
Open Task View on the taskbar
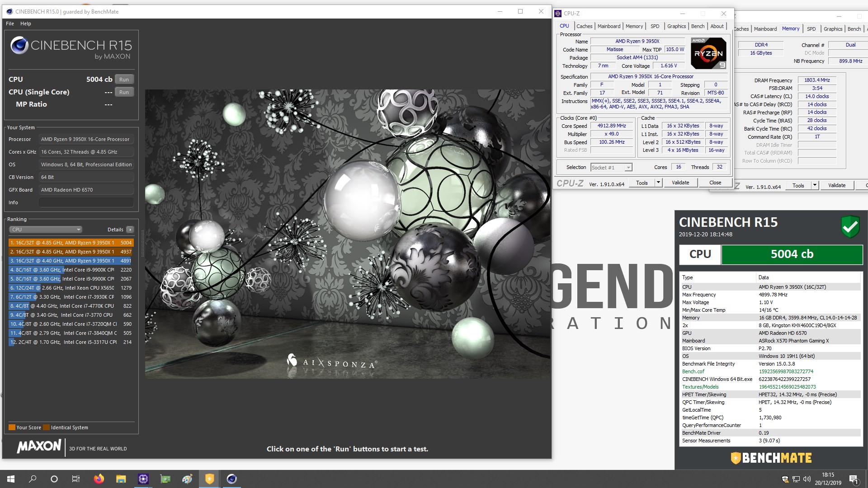pyautogui.click(x=76, y=479)
